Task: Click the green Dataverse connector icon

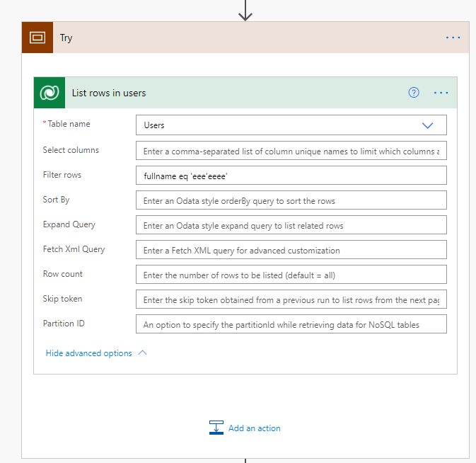Action: pos(50,93)
